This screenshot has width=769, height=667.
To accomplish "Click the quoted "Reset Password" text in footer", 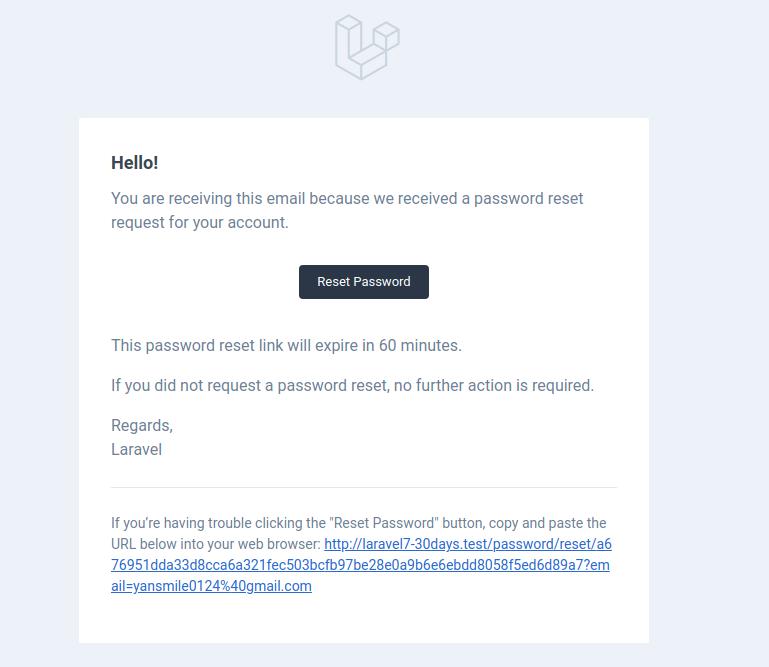I will [x=386, y=523].
